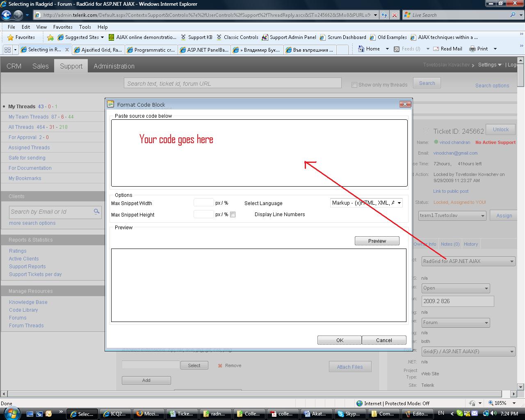This screenshot has width=525, height=420.
Task: Click the Feeds toolbar icon
Action: click(397, 49)
